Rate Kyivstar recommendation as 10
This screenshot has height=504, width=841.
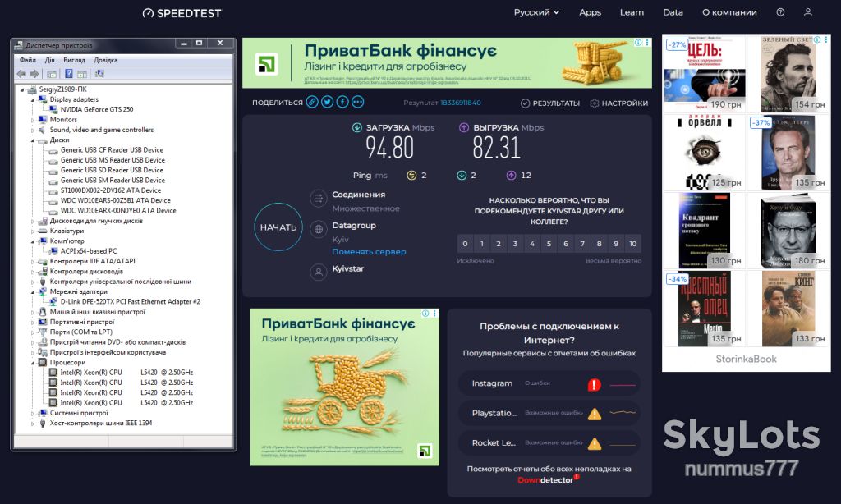(633, 244)
